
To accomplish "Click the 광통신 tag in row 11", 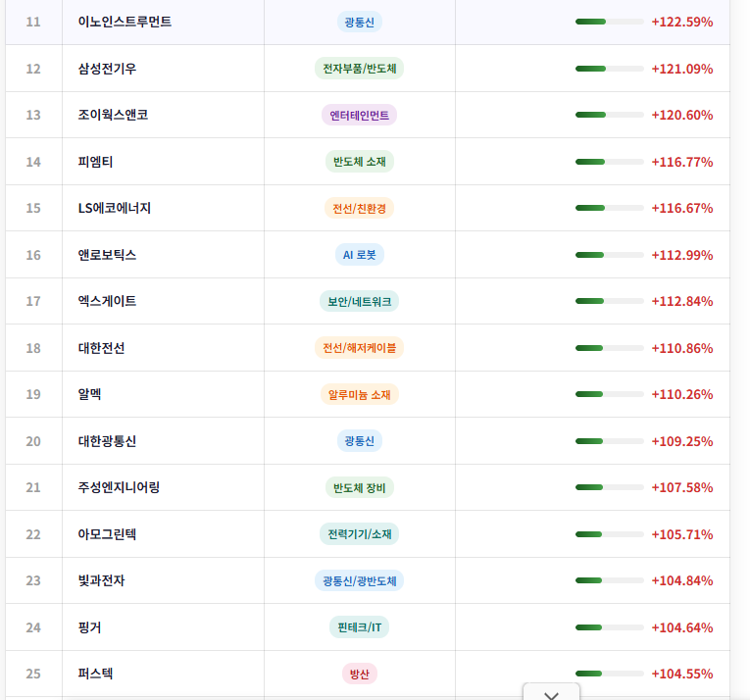I will [x=359, y=22].
